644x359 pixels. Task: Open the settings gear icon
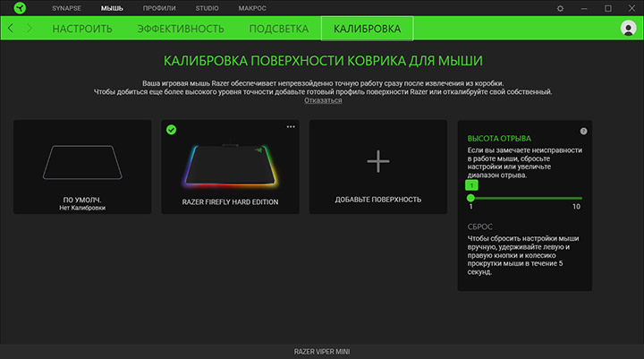tap(560, 8)
